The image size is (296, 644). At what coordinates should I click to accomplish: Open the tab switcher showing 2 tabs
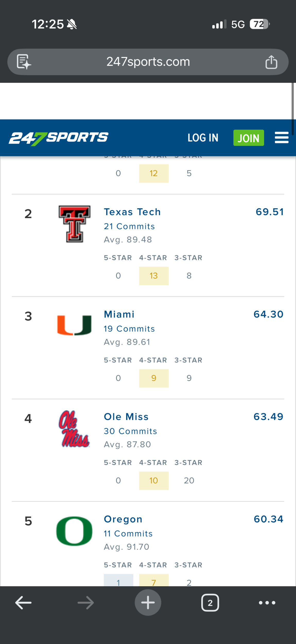pyautogui.click(x=210, y=603)
